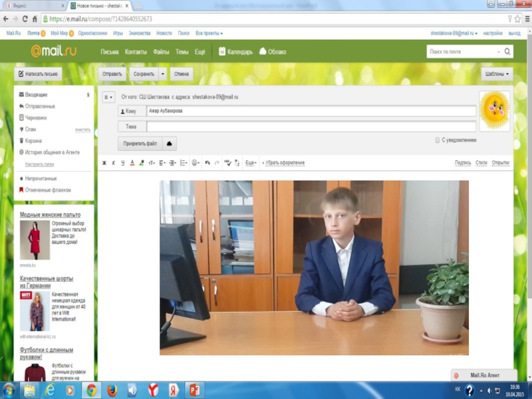The width and height of the screenshot is (532, 399).
Task: Click the Тема subject input field
Action: point(311,126)
